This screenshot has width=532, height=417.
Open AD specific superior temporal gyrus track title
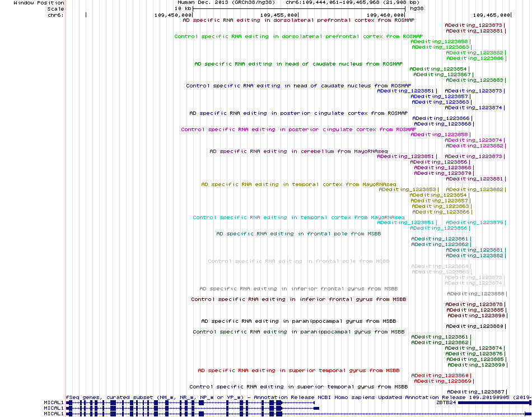[x=298, y=370]
